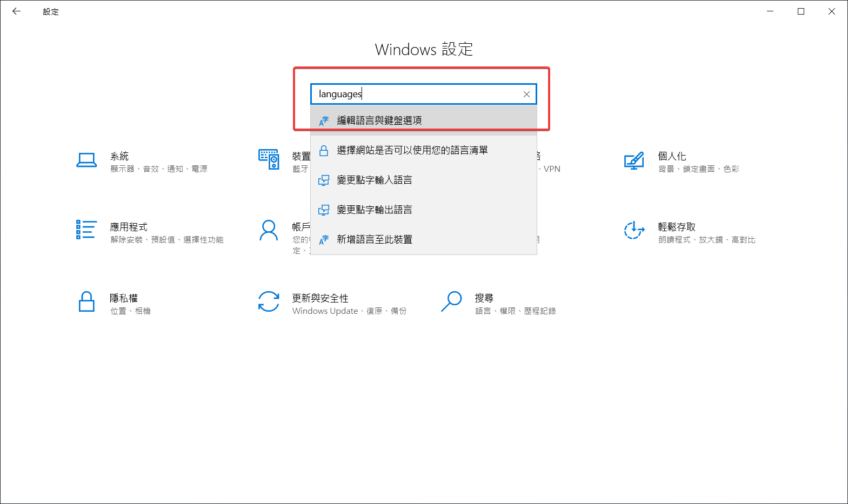Open the 更新與安全性 category label
Image resolution: width=848 pixels, height=504 pixels.
point(320,298)
